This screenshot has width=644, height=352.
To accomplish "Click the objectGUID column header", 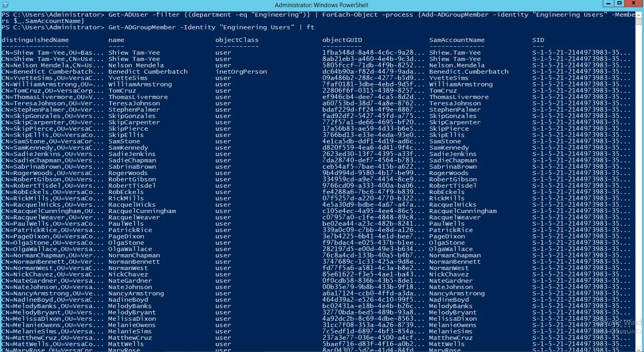I will click(x=342, y=40).
